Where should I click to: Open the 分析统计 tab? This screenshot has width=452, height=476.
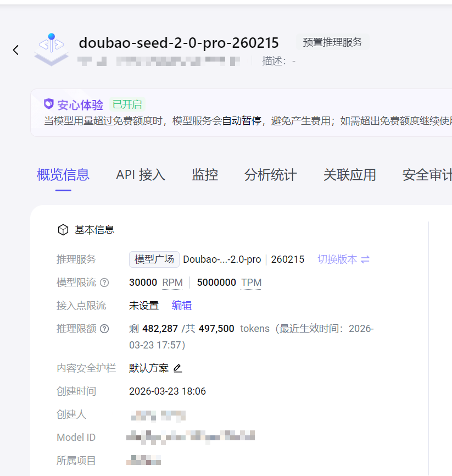[x=271, y=175]
